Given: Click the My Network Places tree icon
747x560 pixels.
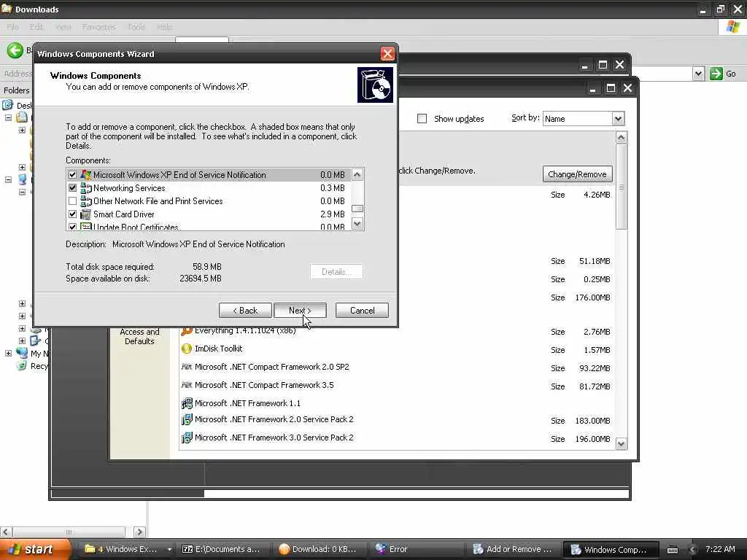Looking at the screenshot, I should (x=22, y=353).
